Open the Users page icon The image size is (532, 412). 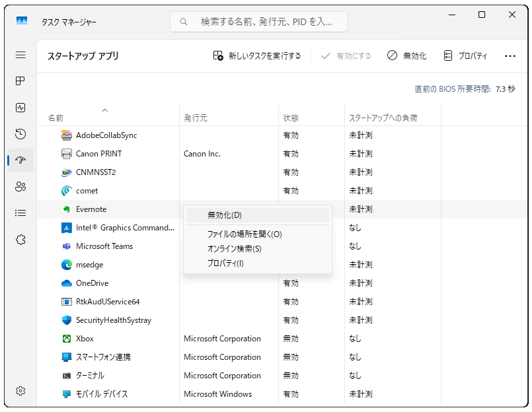(20, 187)
